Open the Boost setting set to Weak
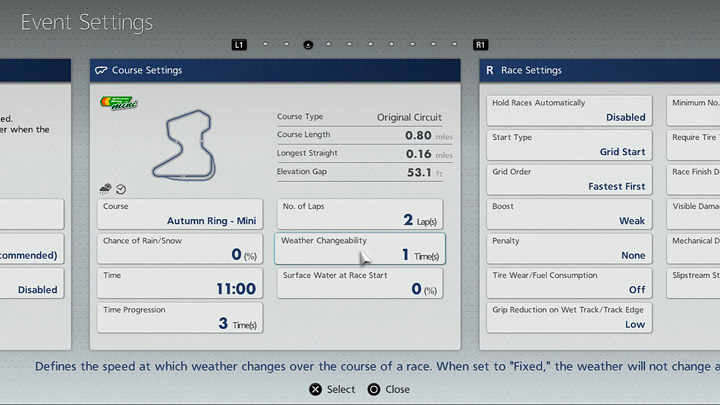The width and height of the screenshot is (720, 405). coord(568,214)
